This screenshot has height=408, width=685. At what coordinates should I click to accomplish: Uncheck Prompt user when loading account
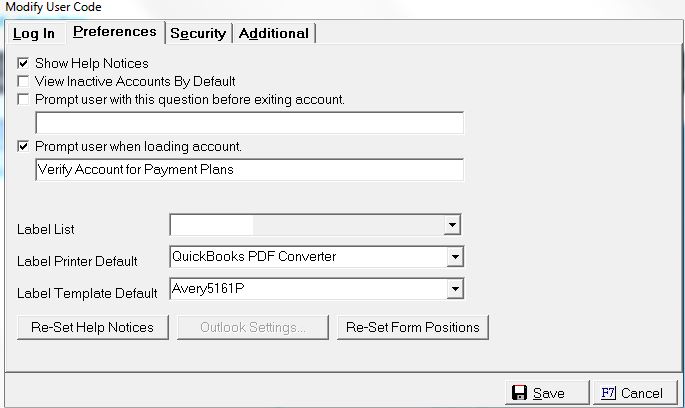[23, 146]
